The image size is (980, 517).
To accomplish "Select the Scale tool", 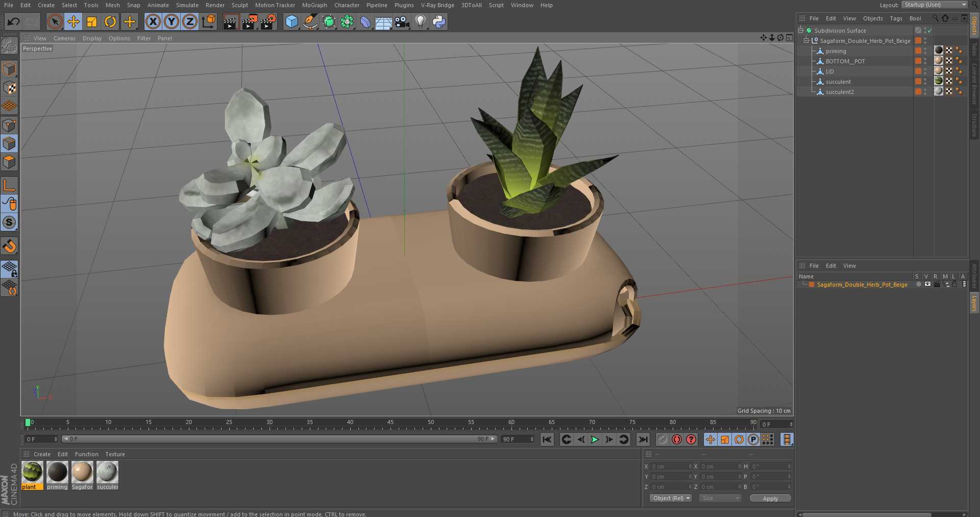I will (x=92, y=21).
